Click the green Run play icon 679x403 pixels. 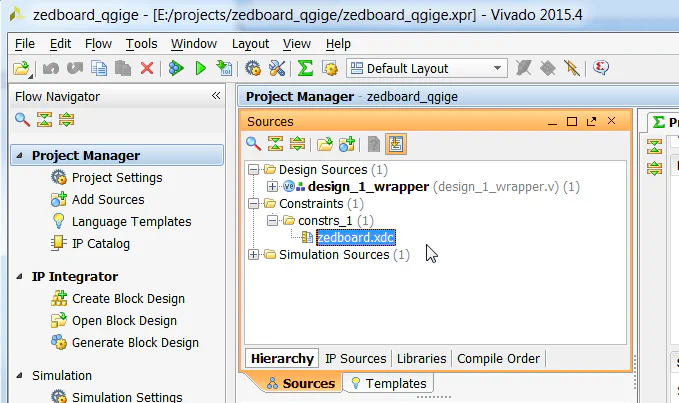[200, 68]
